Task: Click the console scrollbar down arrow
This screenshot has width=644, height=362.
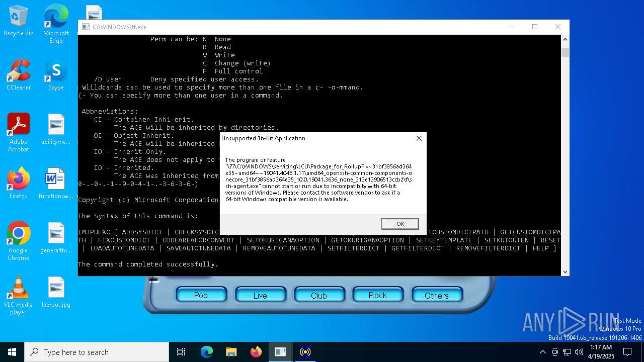Action: pyautogui.click(x=565, y=271)
